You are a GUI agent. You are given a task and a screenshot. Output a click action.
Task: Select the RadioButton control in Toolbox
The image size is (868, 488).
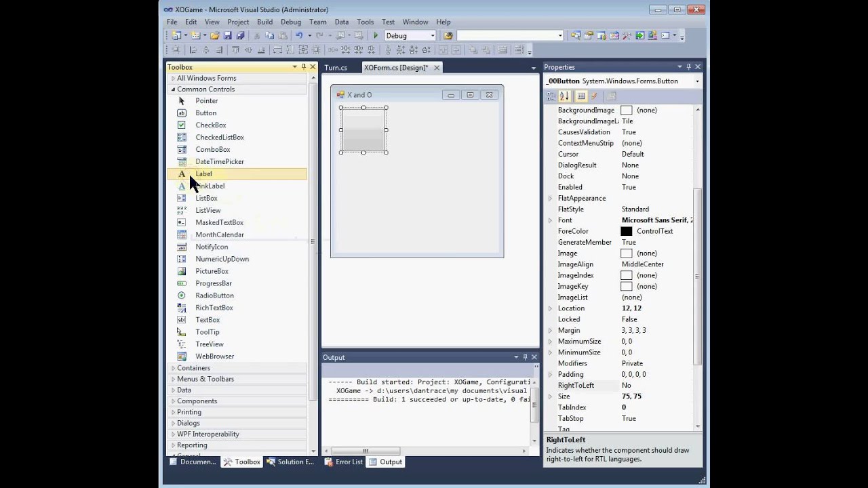pyautogui.click(x=237, y=296)
